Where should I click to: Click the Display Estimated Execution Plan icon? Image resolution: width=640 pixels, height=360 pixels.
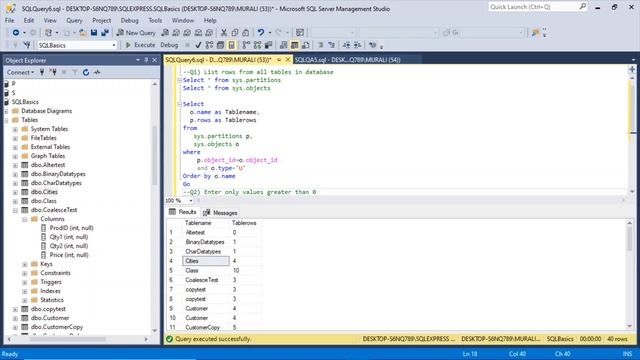(209, 45)
